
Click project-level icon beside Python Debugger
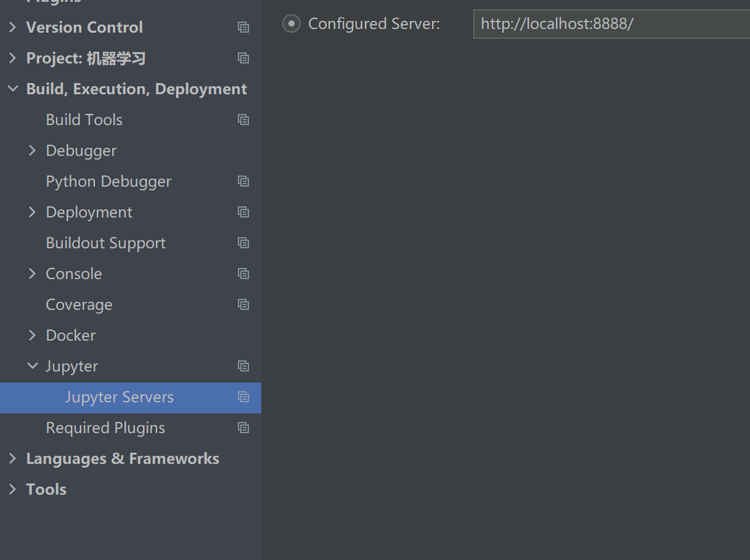(243, 181)
